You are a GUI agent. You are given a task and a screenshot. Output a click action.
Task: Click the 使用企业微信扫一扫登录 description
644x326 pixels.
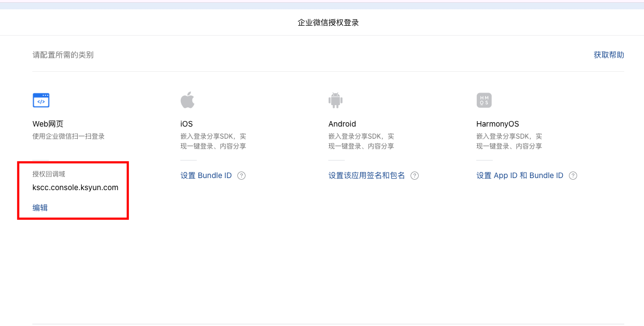coord(69,136)
